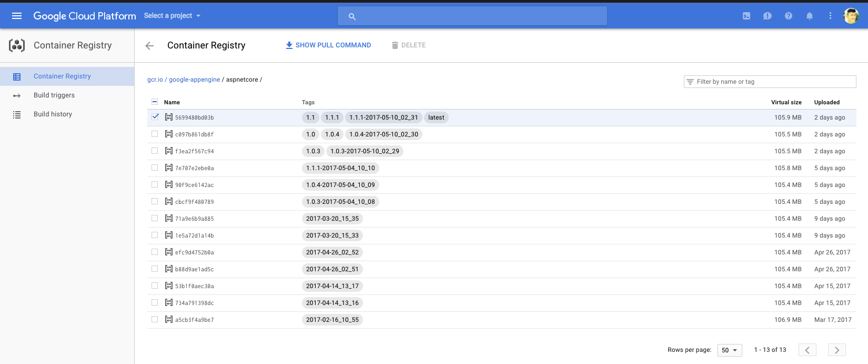Activate Cloud Shell terminal icon

point(746,16)
